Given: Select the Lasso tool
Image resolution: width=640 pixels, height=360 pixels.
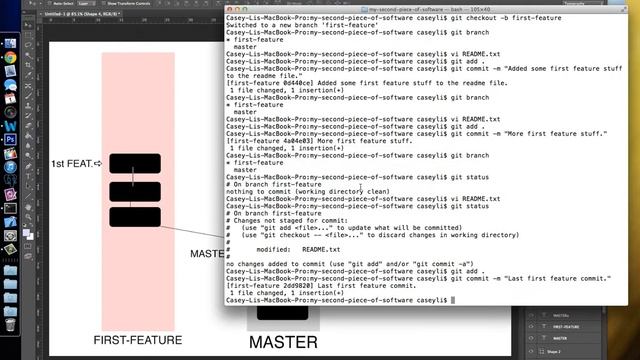Looking at the screenshot, I should point(28,45).
